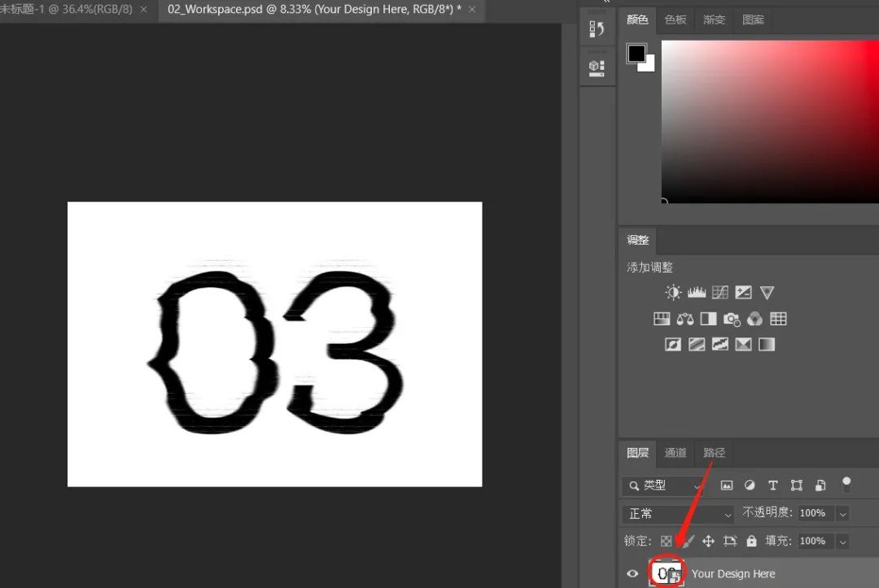Add a Channel Mixer adjustment
Viewport: 879px width, 588px height.
pos(754,319)
